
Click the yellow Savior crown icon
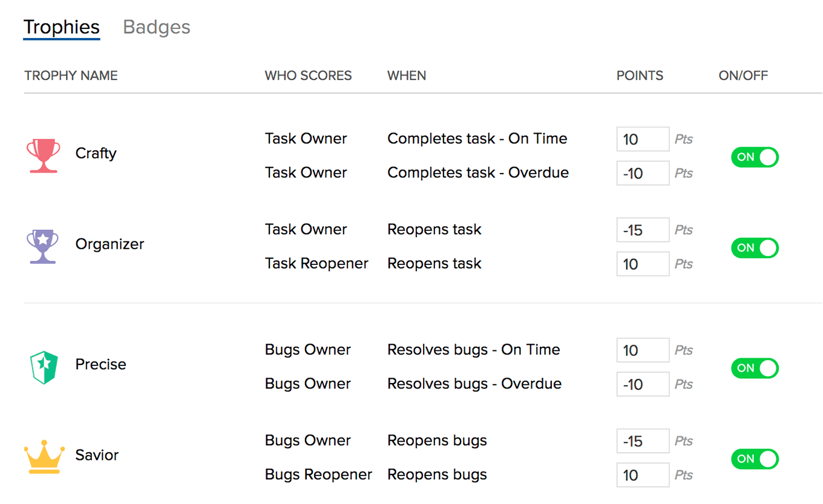44,457
